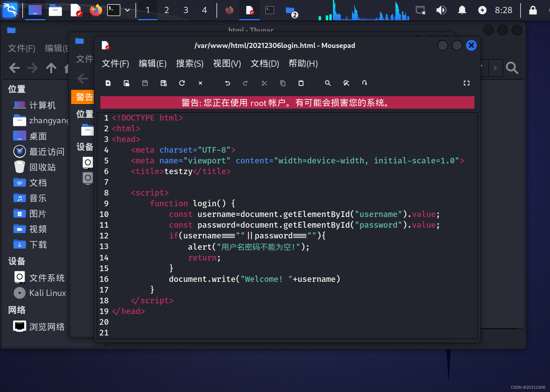Open Find with the magnifier toolbar icon
The width and height of the screenshot is (550, 392).
(x=328, y=83)
